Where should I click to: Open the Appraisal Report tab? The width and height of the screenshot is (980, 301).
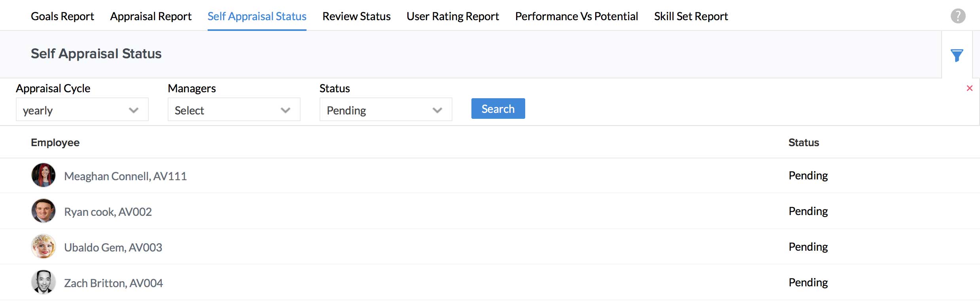coord(151,16)
